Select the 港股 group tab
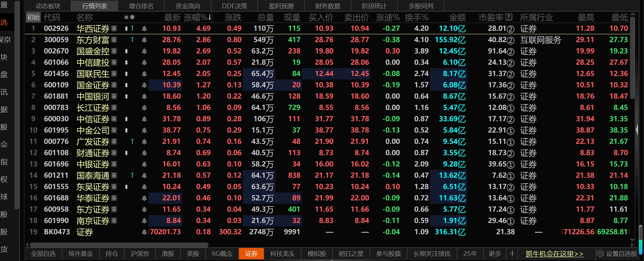This screenshot has height=261, width=644. tap(168, 254)
